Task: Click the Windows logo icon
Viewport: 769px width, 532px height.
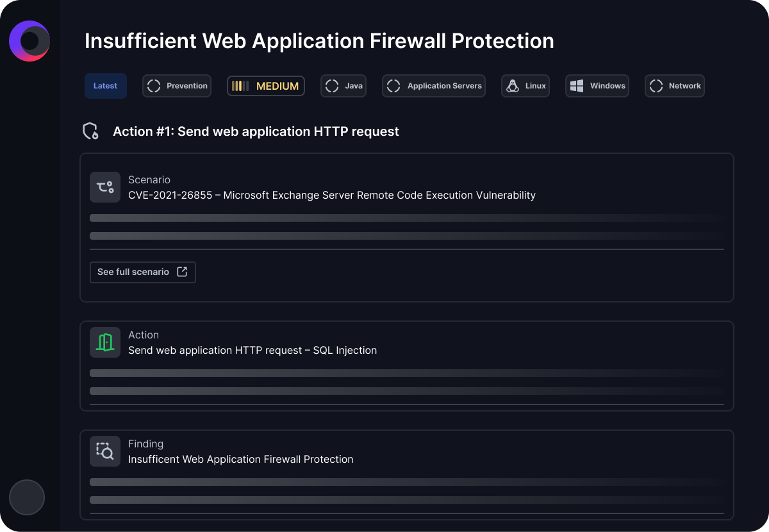Action: (x=577, y=86)
